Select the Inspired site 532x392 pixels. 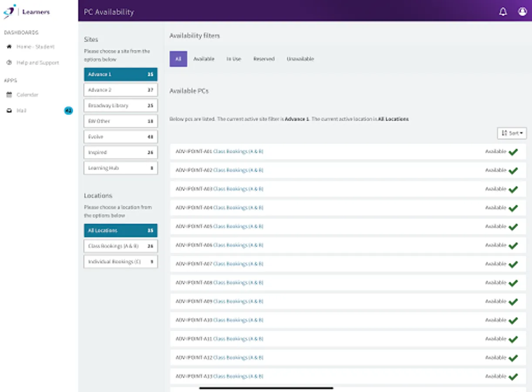tap(121, 152)
